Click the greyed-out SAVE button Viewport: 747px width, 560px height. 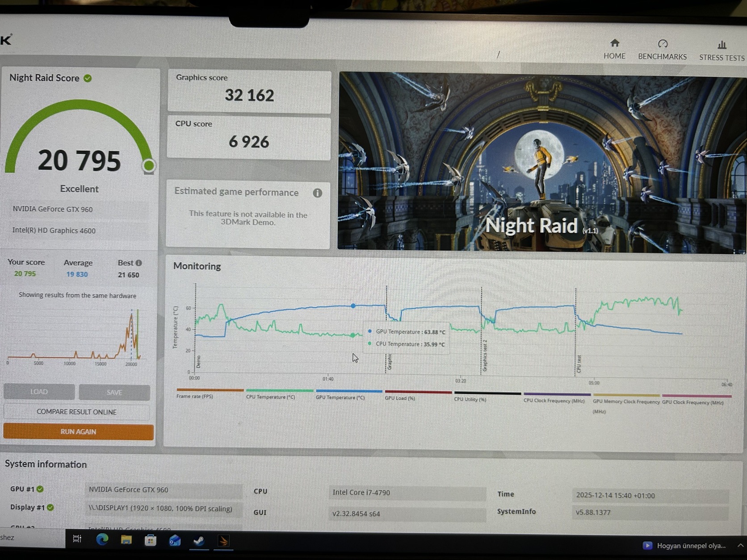tap(114, 392)
